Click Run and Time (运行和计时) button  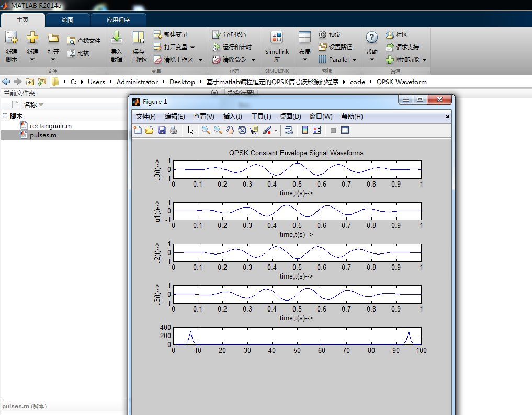(232, 47)
